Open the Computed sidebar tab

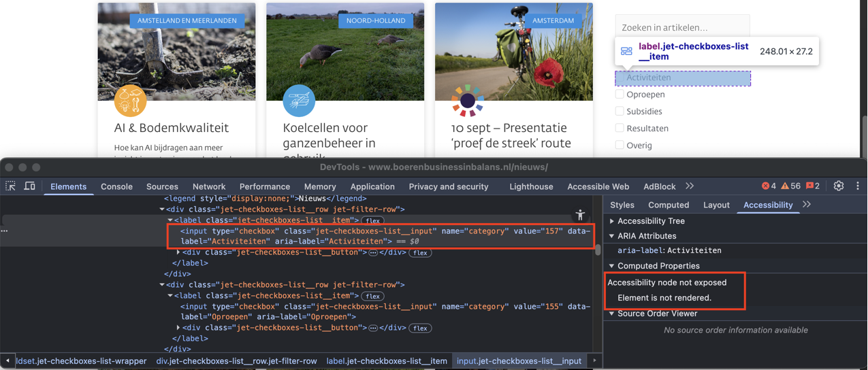click(668, 205)
